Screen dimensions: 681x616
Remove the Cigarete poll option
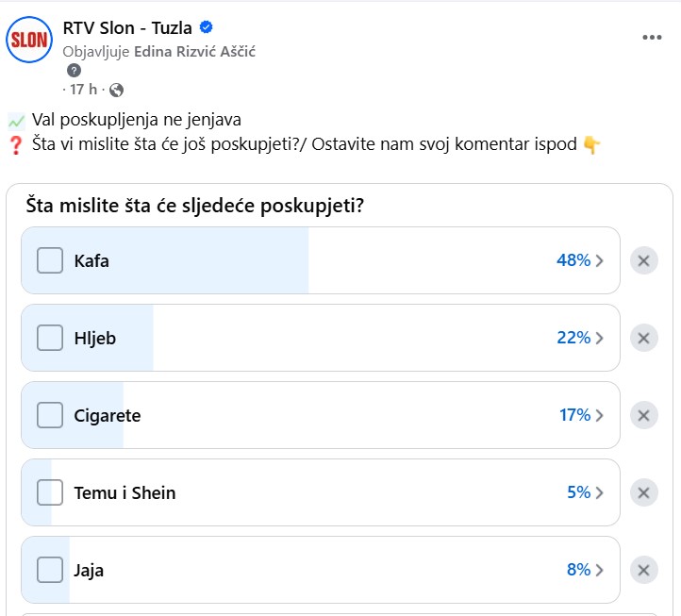(x=643, y=415)
